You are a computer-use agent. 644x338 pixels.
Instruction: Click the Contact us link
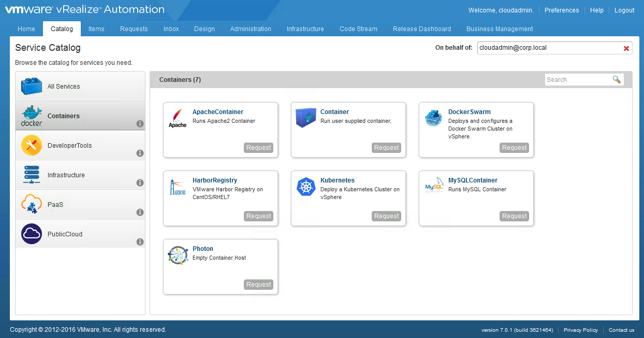tap(621, 330)
